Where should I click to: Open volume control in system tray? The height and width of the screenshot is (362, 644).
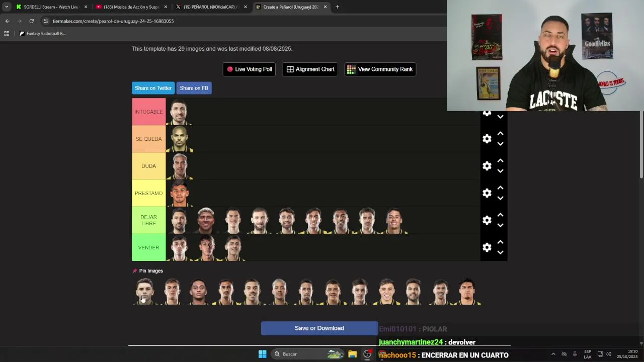(609, 354)
